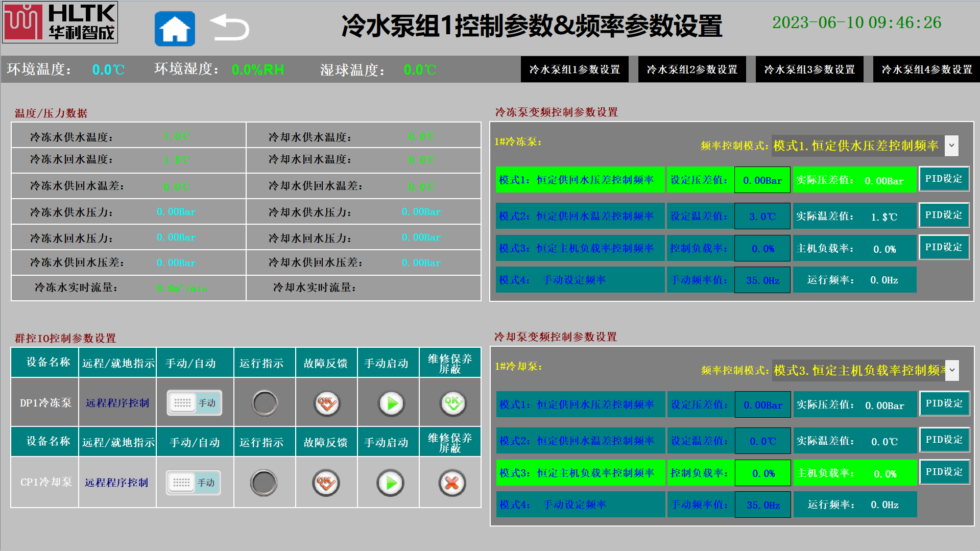
Task: Open 1#冷冻泵 frequency control mode dropdown
Action: 951,146
